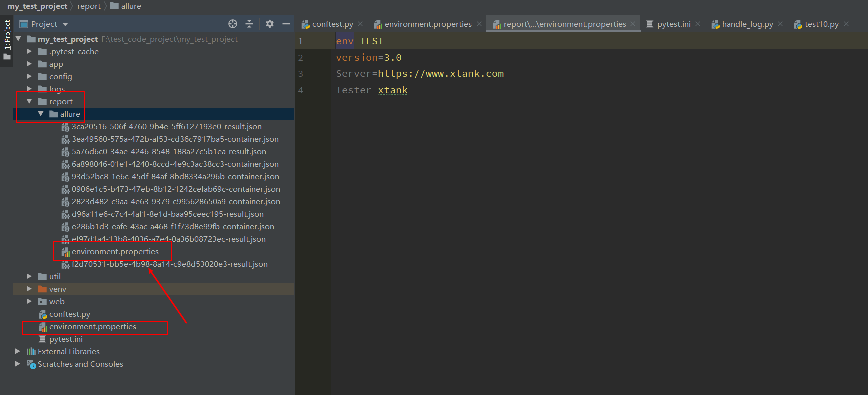This screenshot has height=395, width=868.
Task: Expand the venv folder
Action: tap(29, 289)
